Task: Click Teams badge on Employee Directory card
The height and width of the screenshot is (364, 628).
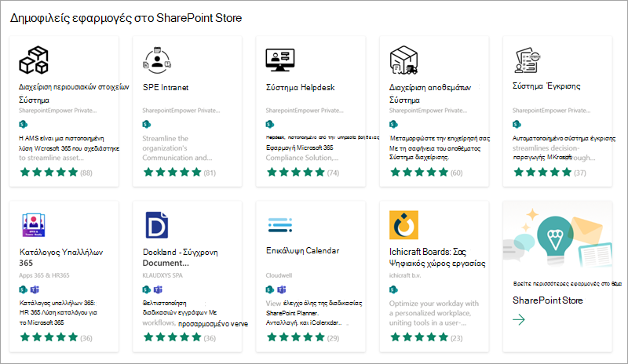Action: point(35,289)
